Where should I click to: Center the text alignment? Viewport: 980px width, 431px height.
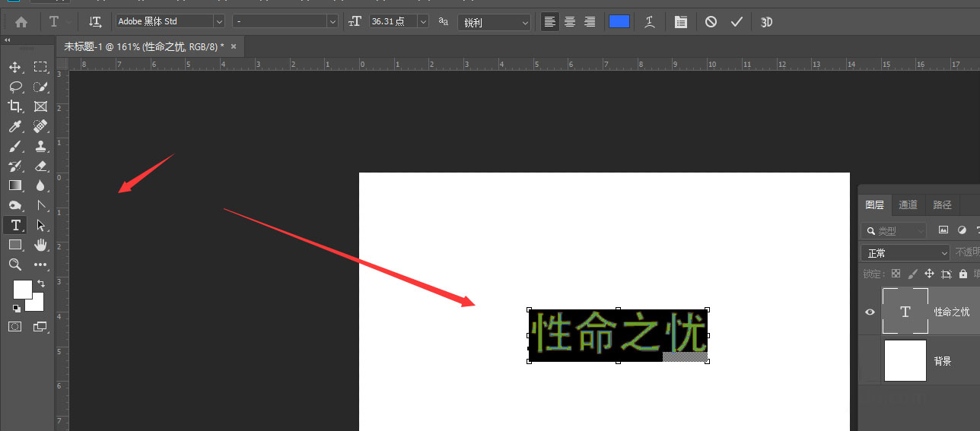pyautogui.click(x=570, y=22)
